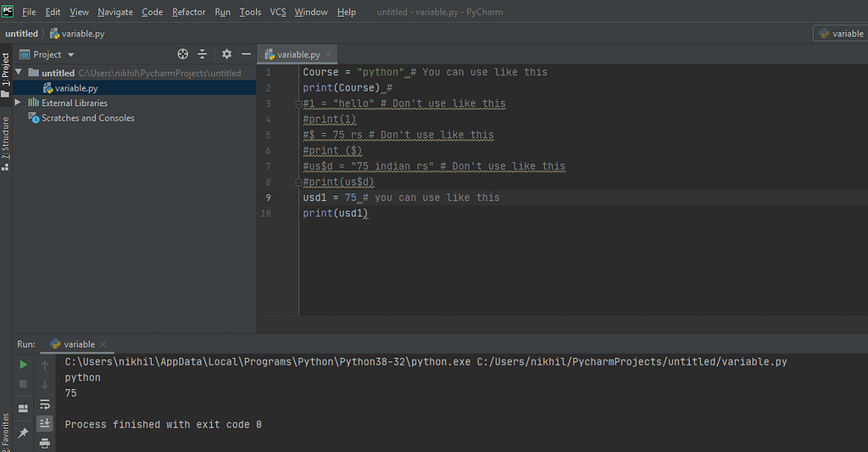Click the '75' output line in console

point(71,393)
